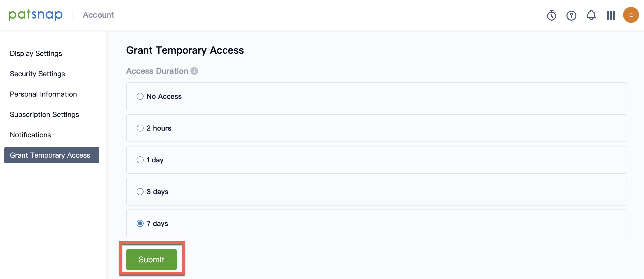Open the help question mark icon

coord(571,15)
